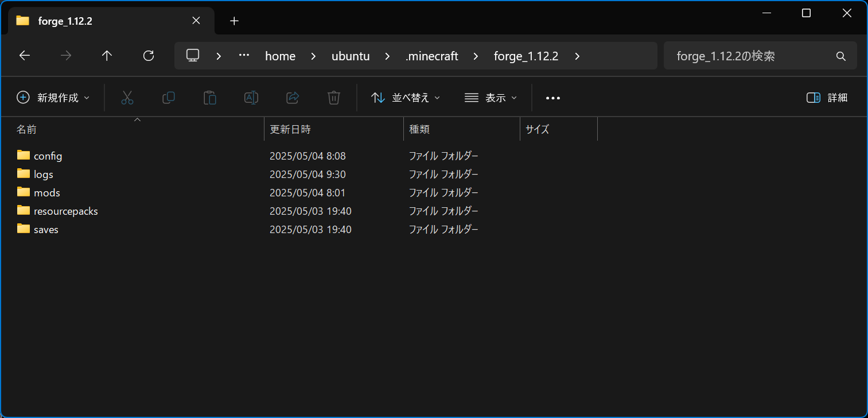Open the 並べ替え sort dropdown

point(406,98)
